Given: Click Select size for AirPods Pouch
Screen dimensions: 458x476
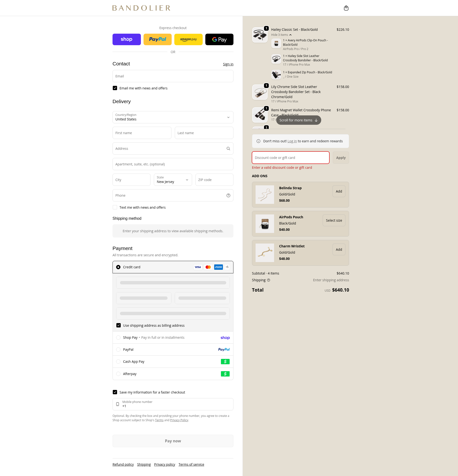Looking at the screenshot, I should point(334,220).
